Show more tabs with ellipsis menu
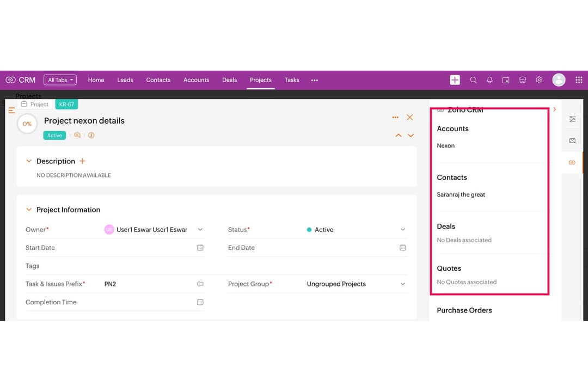The height and width of the screenshot is (392, 588). click(x=314, y=80)
